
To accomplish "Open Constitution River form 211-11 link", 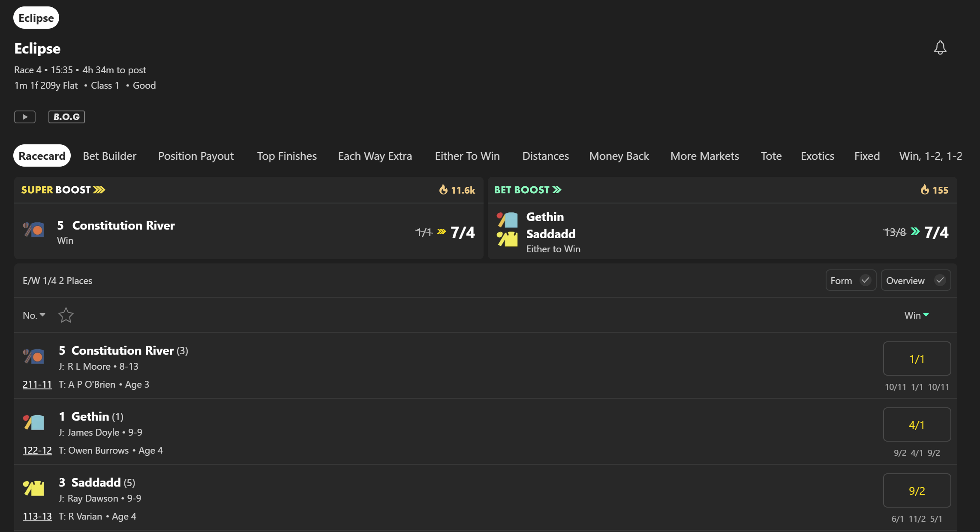I will click(x=37, y=384).
